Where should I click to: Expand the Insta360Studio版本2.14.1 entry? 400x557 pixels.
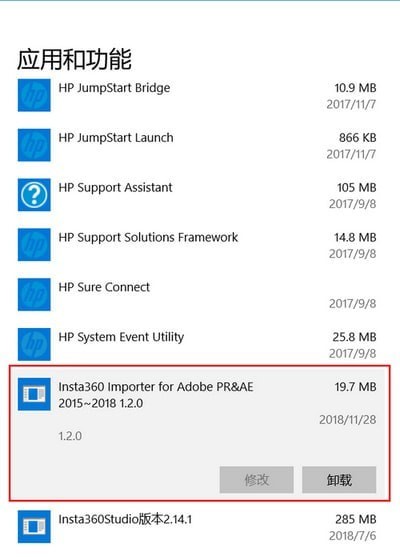point(197,526)
